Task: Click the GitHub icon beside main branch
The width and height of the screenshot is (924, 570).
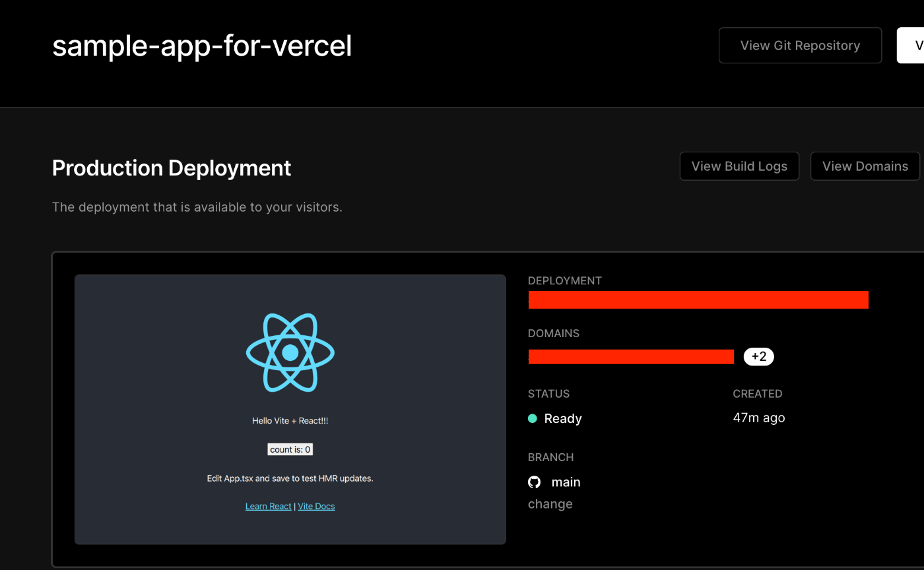Action: [534, 482]
